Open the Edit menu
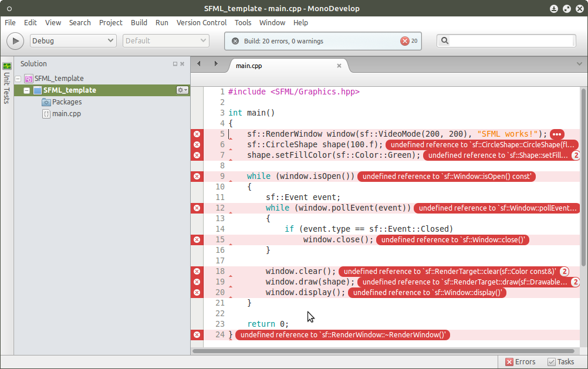The height and width of the screenshot is (369, 588). coord(31,22)
